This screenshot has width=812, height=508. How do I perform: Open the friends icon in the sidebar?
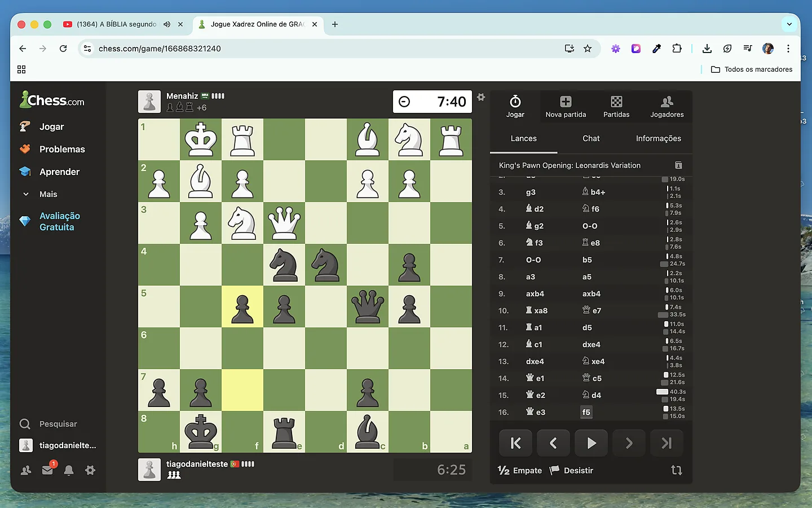(26, 470)
